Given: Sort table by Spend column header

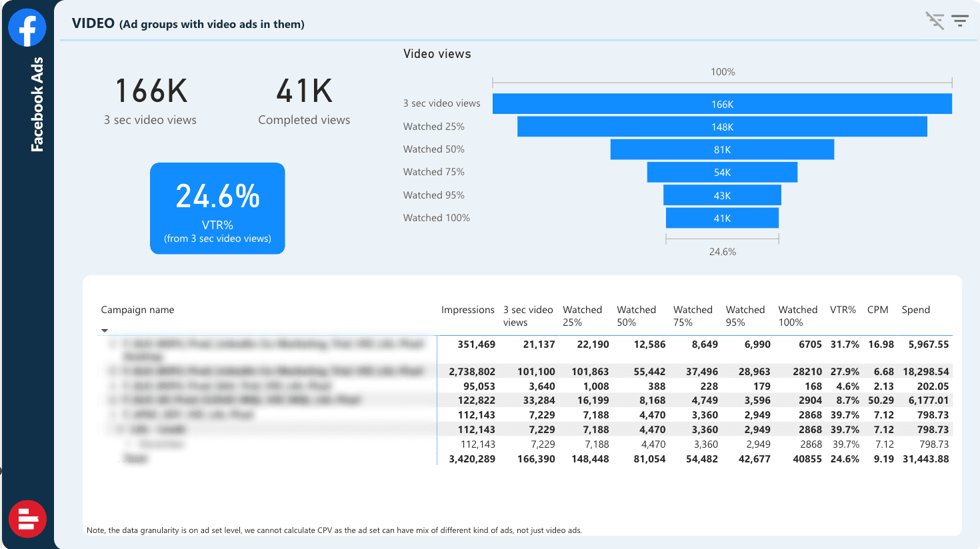Looking at the screenshot, I should coord(915,310).
